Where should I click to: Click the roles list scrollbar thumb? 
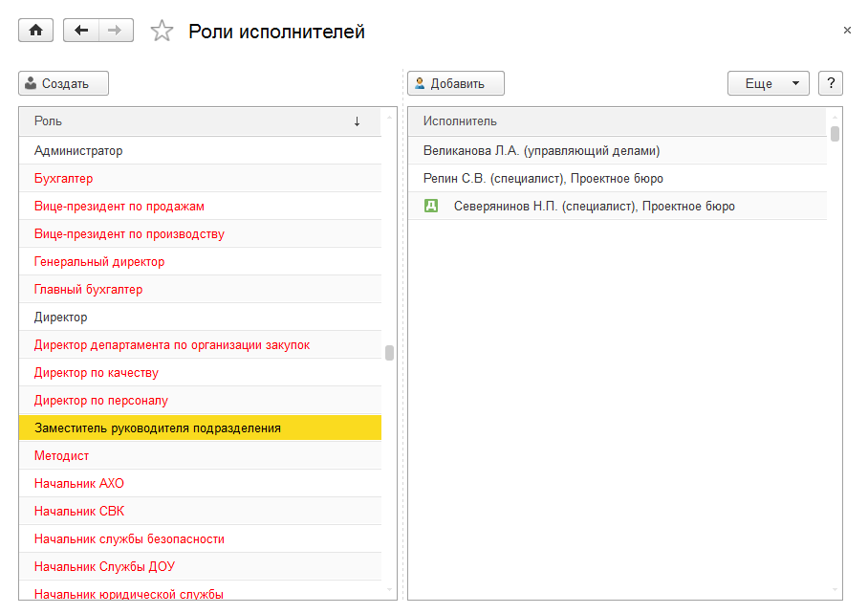[389, 353]
